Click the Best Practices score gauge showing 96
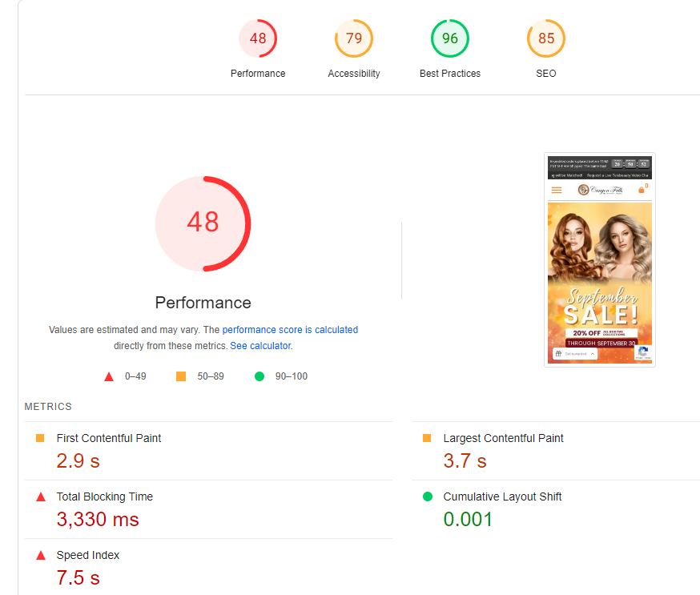 (x=450, y=38)
